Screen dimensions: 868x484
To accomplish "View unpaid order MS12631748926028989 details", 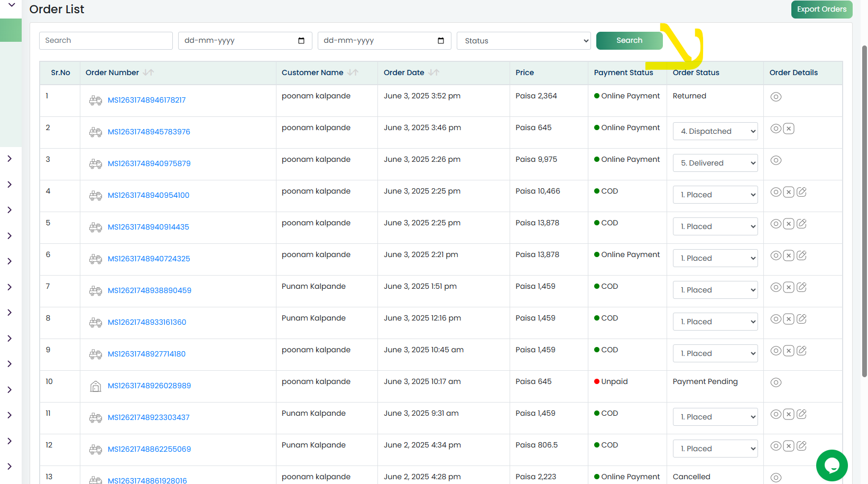I will pyautogui.click(x=775, y=382).
